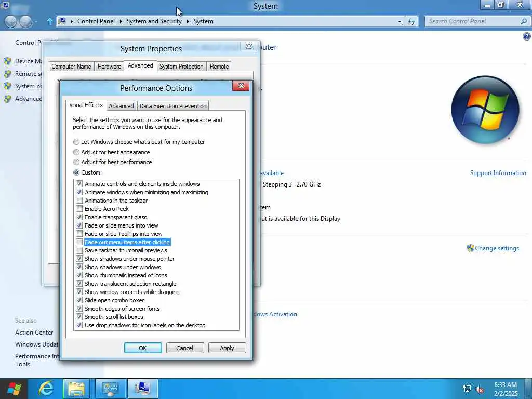532x399 pixels.
Task: Click System and Security breadcrumb
Action: point(154,21)
